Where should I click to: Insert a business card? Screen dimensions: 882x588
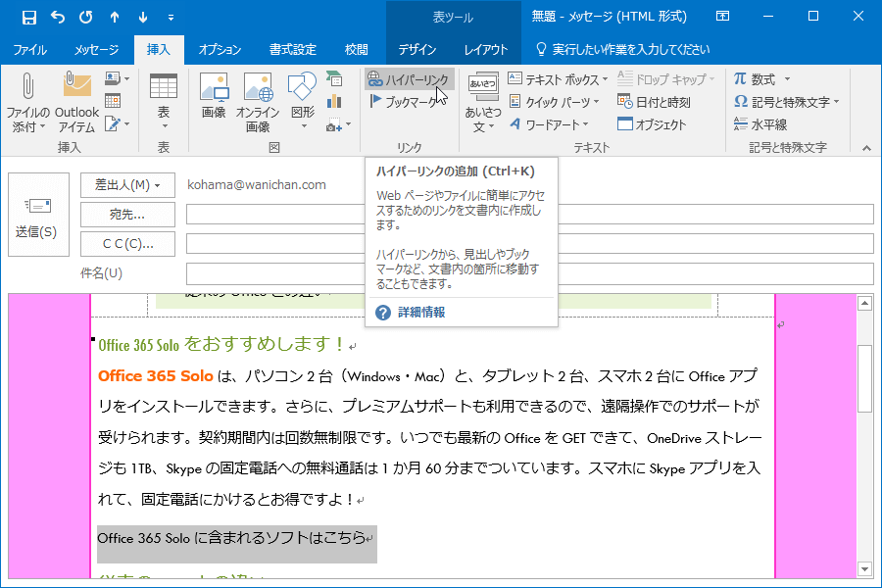tap(117, 78)
